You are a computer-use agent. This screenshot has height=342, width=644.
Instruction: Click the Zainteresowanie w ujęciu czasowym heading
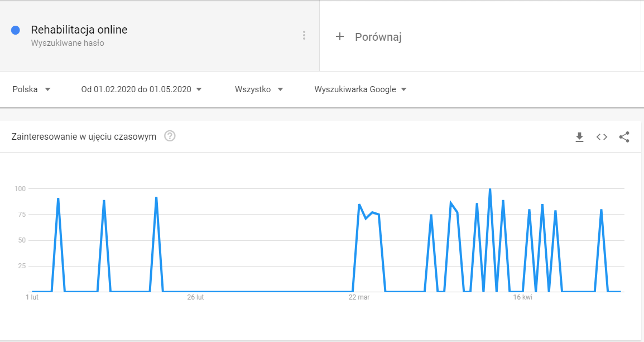[x=84, y=136]
